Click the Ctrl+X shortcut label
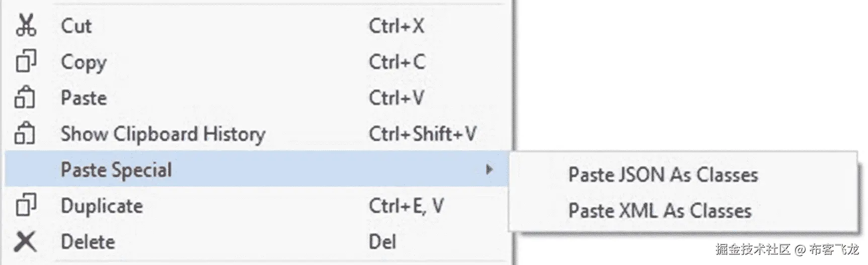Screen dimensions: 868x265 click(x=397, y=26)
